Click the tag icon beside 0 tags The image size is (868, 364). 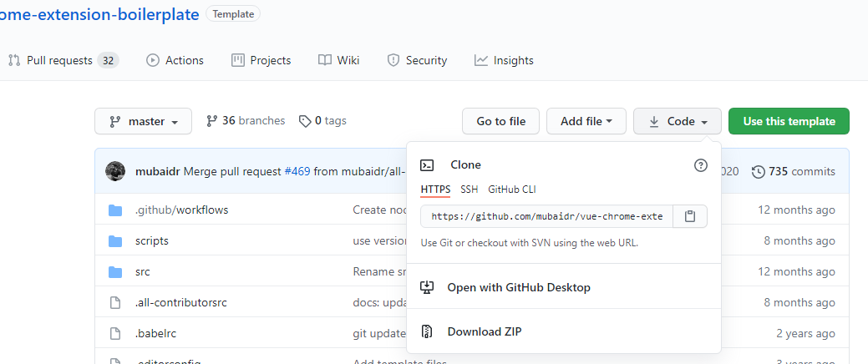click(x=304, y=120)
